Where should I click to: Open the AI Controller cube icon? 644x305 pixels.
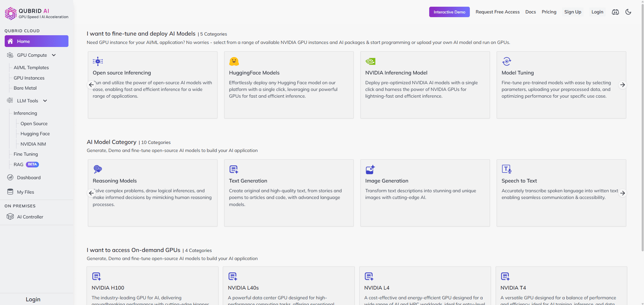[10, 217]
